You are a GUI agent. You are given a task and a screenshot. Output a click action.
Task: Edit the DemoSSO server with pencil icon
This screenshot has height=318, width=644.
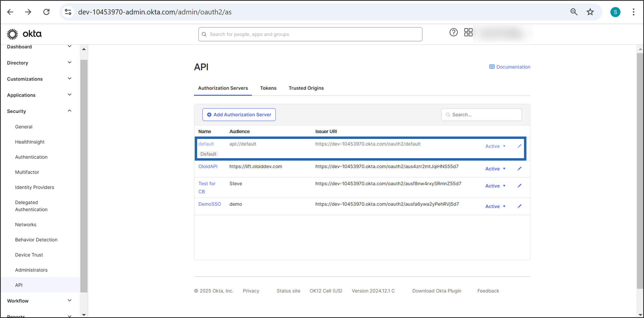pyautogui.click(x=519, y=206)
